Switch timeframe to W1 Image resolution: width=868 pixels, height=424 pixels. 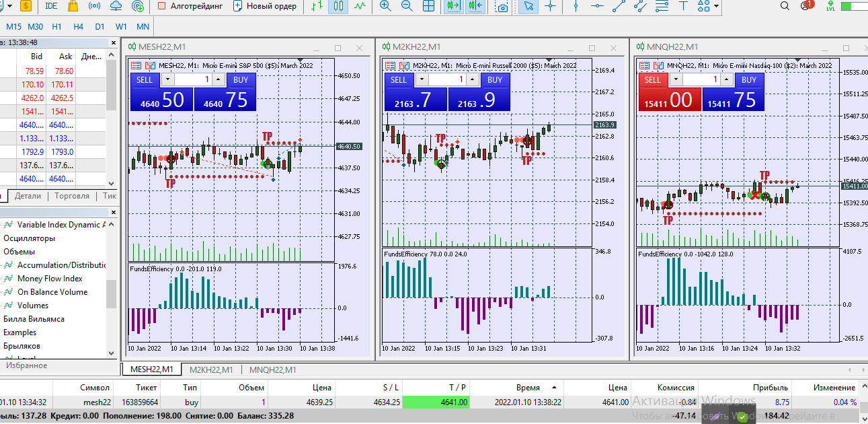click(x=121, y=27)
